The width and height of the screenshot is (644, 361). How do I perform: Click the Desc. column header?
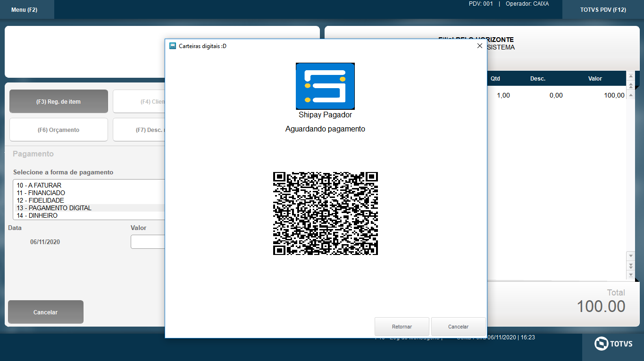538,79
